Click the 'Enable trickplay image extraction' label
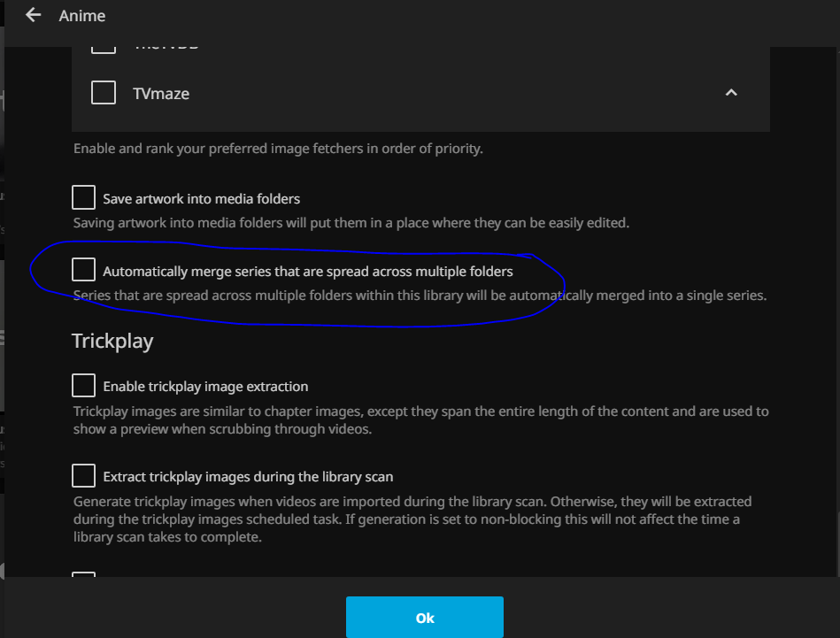The height and width of the screenshot is (638, 840). pos(205,386)
